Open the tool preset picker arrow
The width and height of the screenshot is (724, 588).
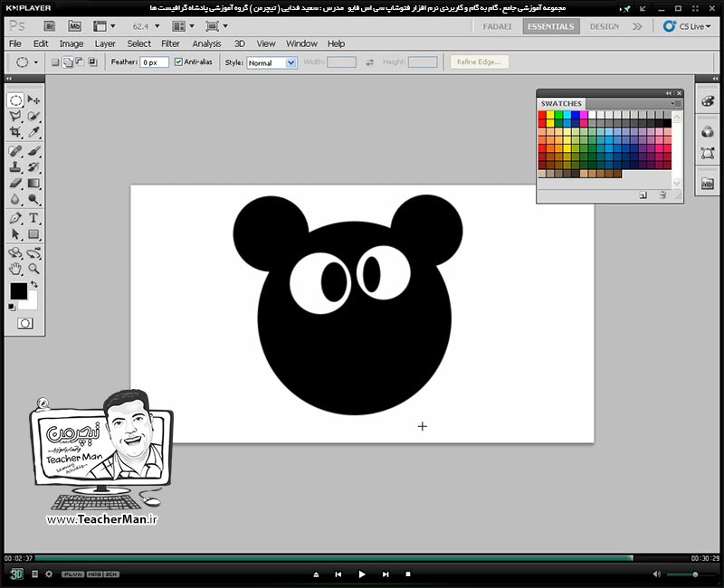(35, 62)
